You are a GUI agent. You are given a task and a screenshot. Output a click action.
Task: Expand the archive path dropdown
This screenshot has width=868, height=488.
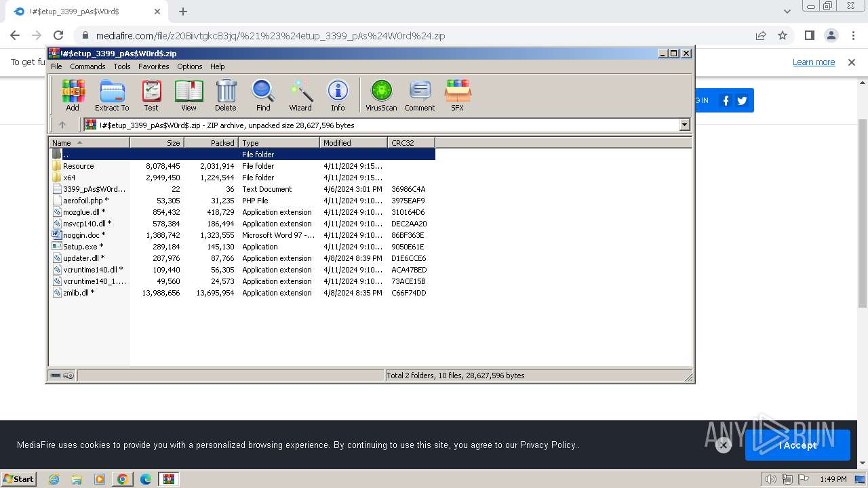(684, 125)
